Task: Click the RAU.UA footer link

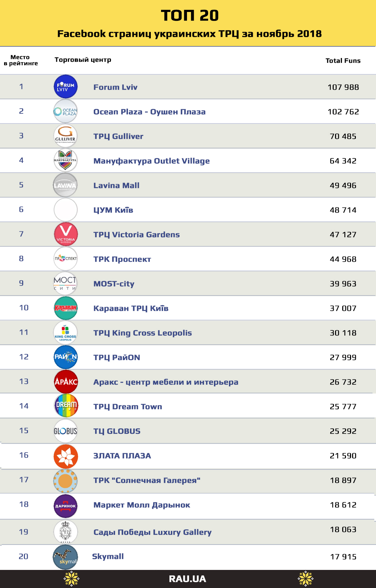Action: click(188, 579)
